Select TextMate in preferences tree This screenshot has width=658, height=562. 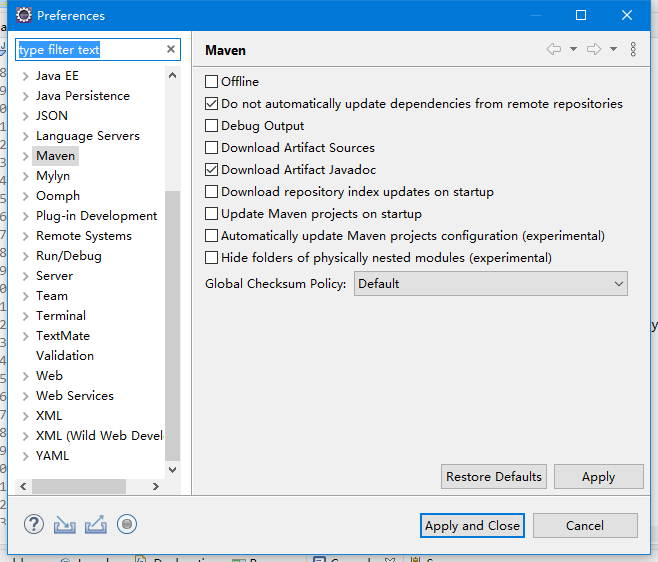[63, 336]
